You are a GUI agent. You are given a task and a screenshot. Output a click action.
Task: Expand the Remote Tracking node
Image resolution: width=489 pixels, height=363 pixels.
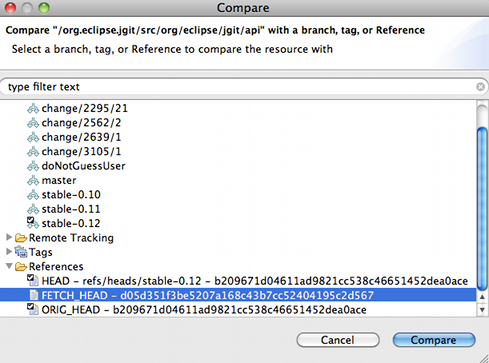pyautogui.click(x=9, y=237)
